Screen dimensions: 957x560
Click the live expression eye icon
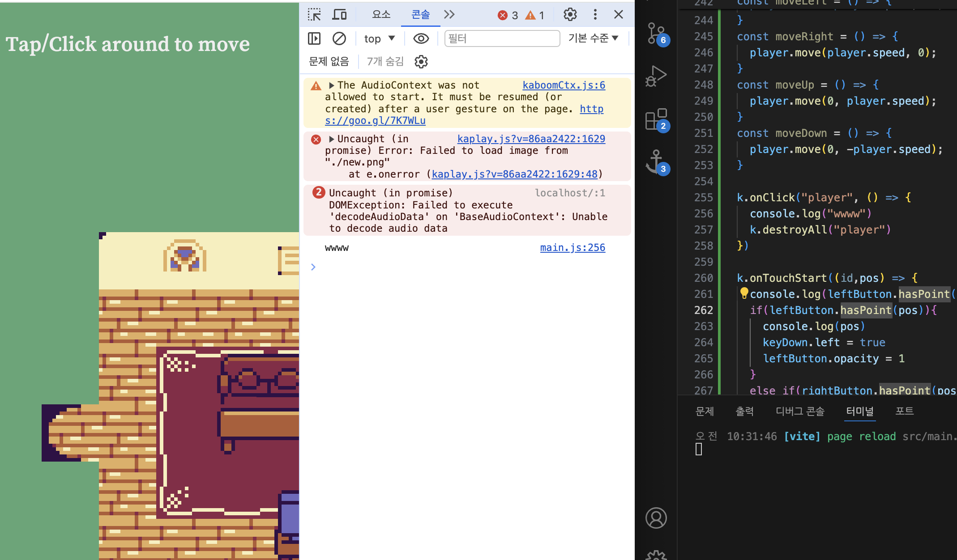coord(421,38)
